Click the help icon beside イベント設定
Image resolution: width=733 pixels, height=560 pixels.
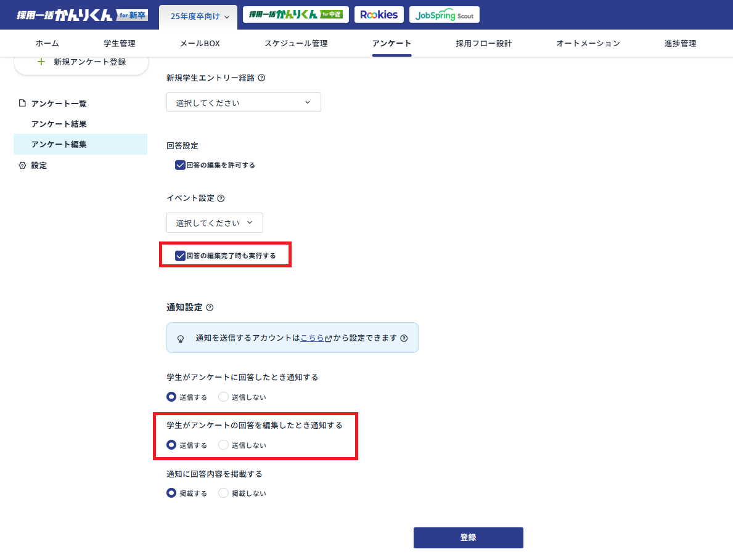220,198
